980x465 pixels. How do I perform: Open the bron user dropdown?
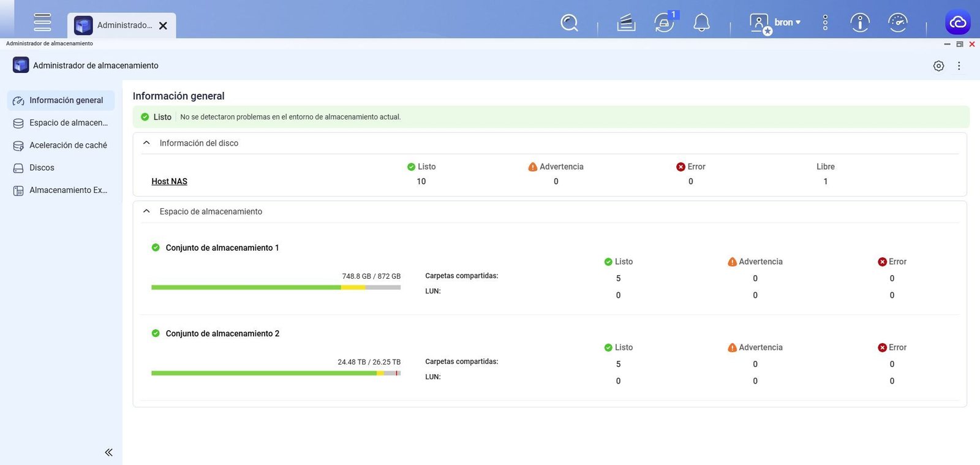788,23
